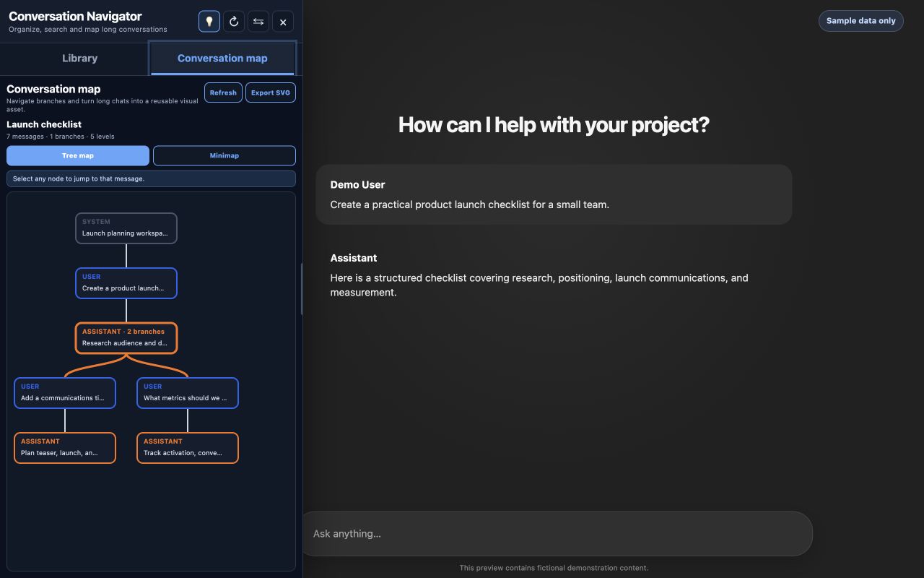
Task: Click the Demo User message bubble
Action: point(554,194)
